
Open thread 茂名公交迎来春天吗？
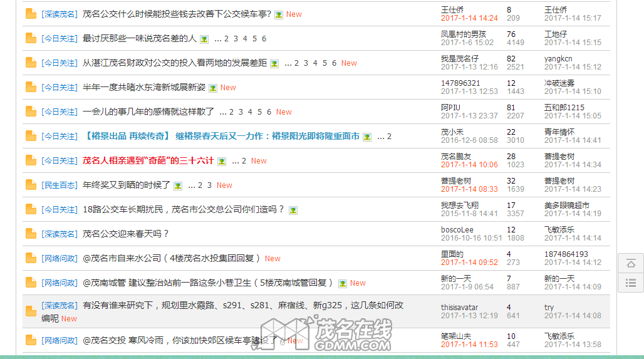[126, 234]
